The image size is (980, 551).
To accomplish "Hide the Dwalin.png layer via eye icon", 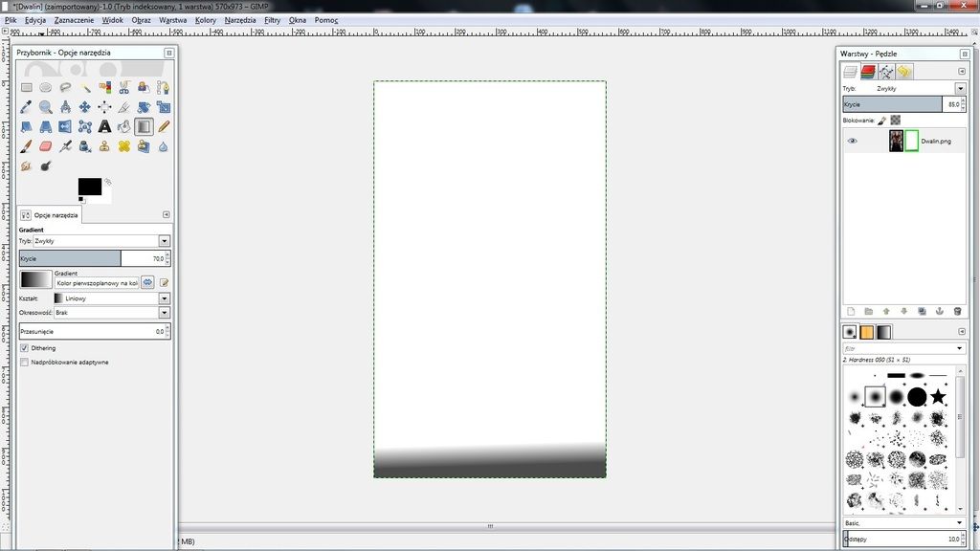I will pos(853,141).
